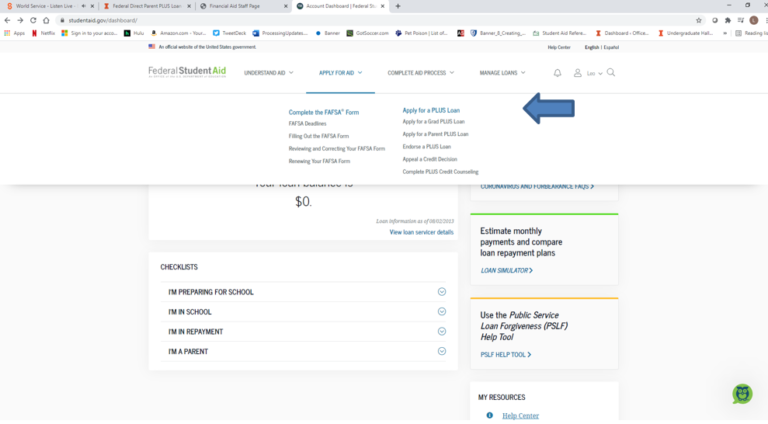Reload the page with refresh icon
768x424 pixels.
click(33, 20)
